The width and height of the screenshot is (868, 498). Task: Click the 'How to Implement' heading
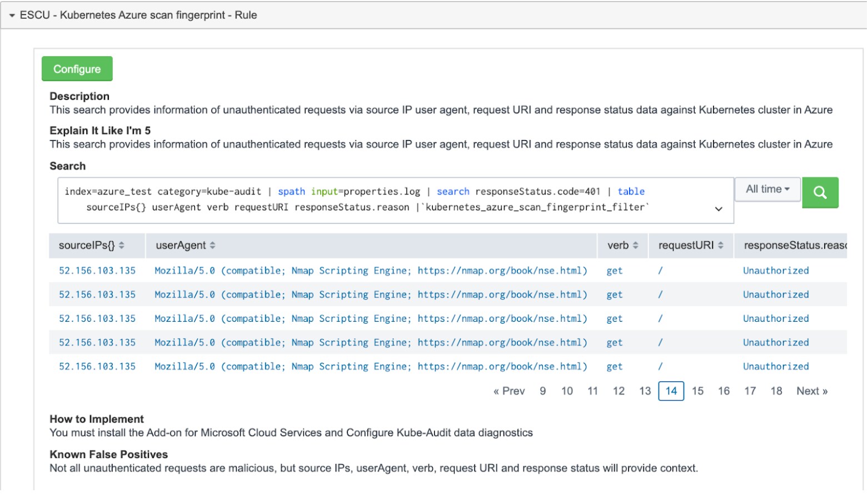97,419
